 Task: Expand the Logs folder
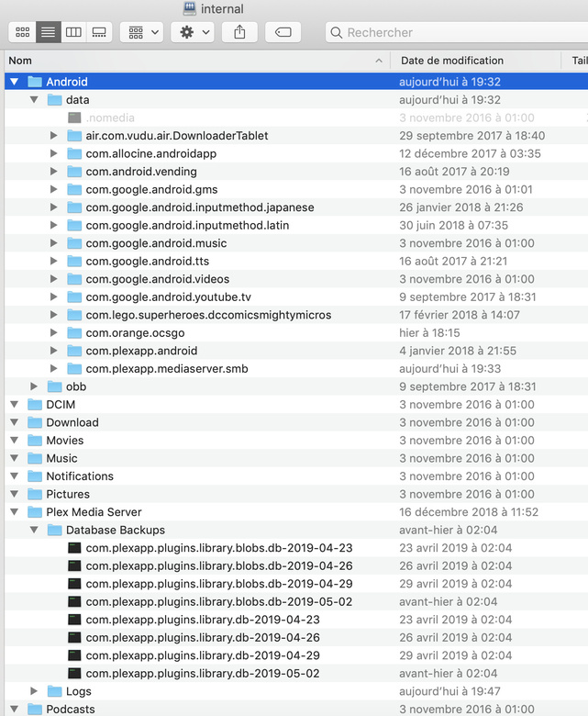(x=34, y=691)
